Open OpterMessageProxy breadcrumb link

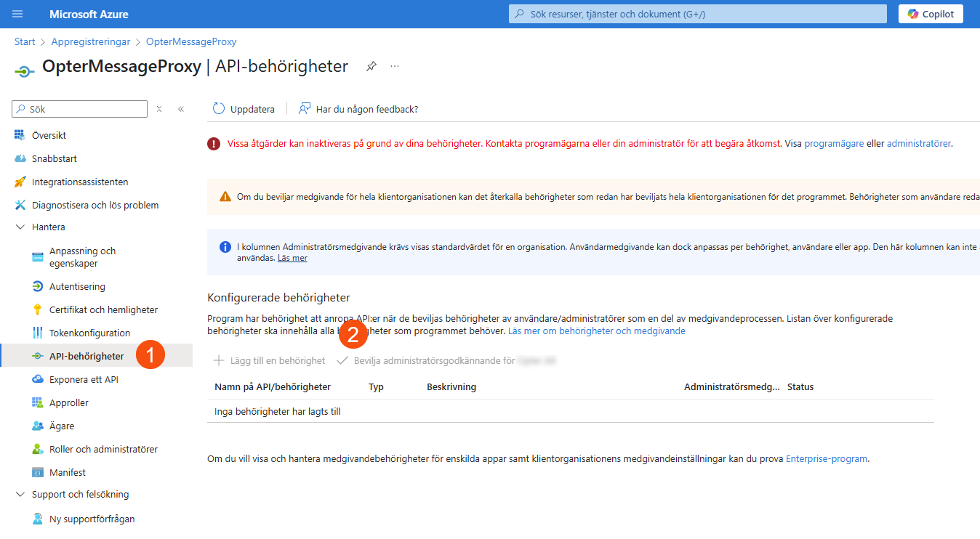191,42
